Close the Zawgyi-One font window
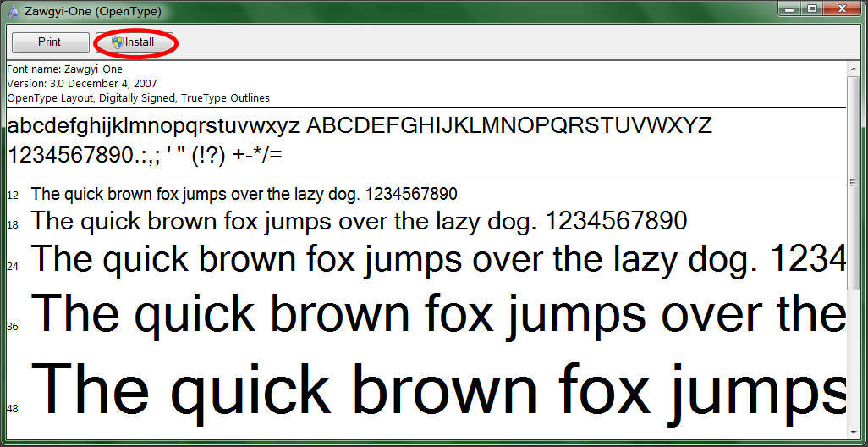The height and width of the screenshot is (447, 868). pyautogui.click(x=843, y=8)
